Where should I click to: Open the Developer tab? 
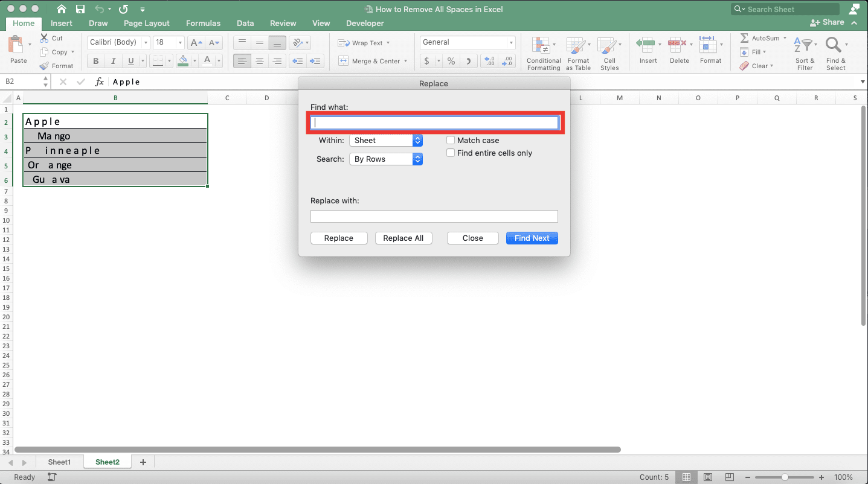(x=365, y=23)
